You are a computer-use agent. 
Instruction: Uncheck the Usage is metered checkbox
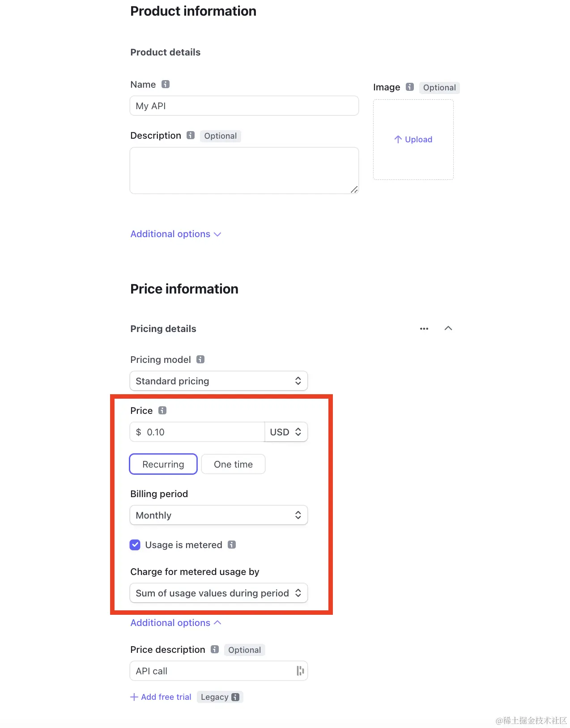(x=135, y=545)
